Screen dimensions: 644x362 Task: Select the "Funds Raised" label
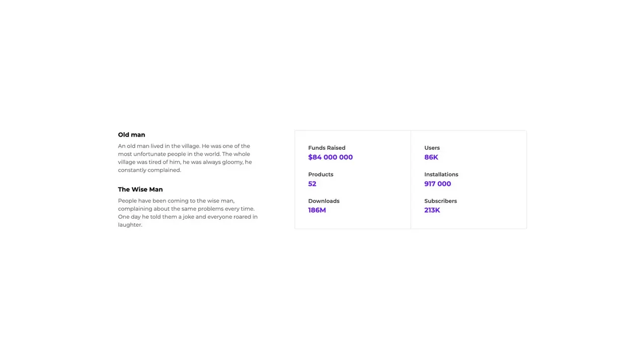click(x=327, y=148)
